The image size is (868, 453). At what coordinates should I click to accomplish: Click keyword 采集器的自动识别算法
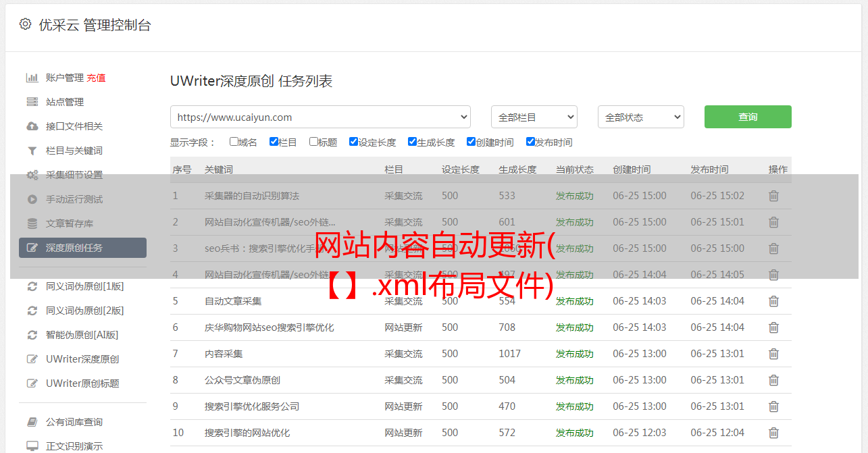(252, 196)
